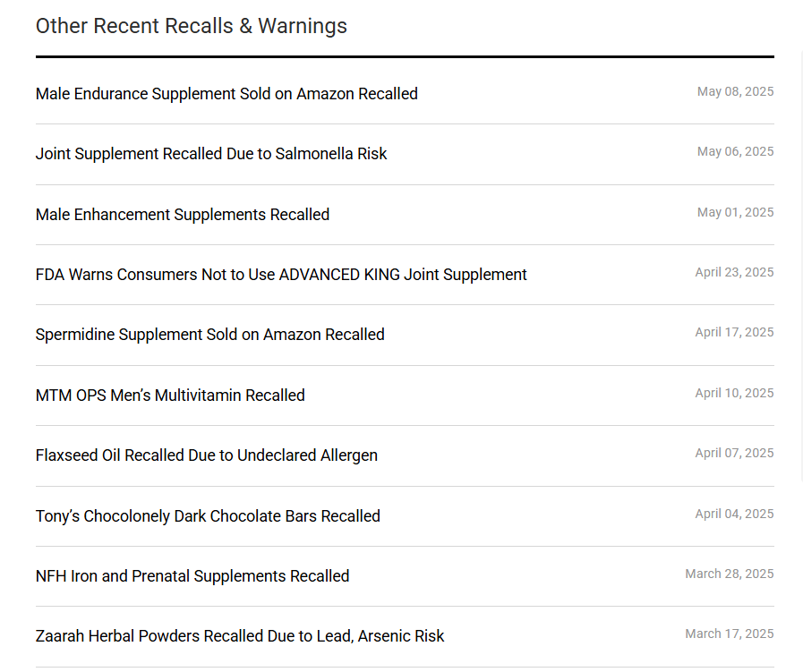Open NFH Iron and Prenatal Supplements Recalled
Screen dimensions: 803x672
(192, 576)
